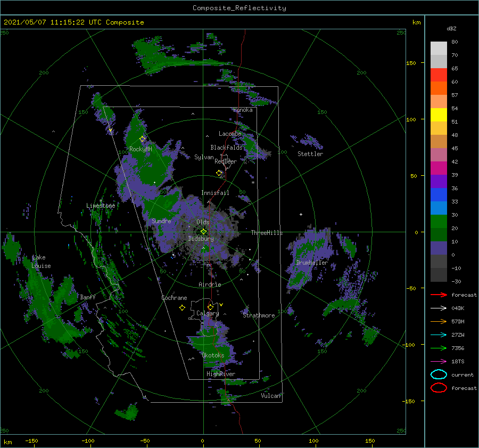The width and height of the screenshot is (479, 448).
Task: Click the RockyMH label
Action: click(141, 149)
